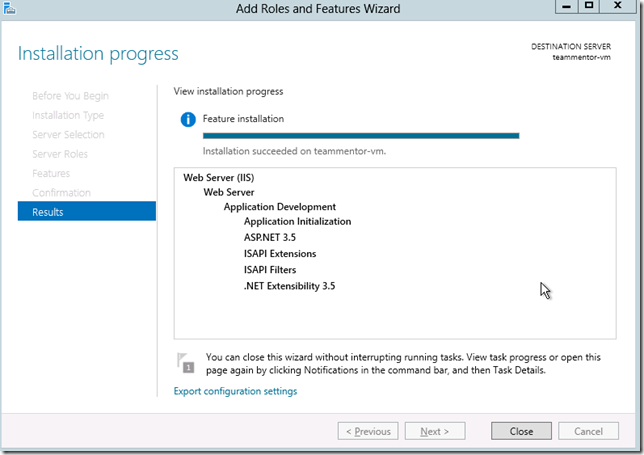Click the Installation progress page title
Screen dimensions: 644x455
point(98,54)
